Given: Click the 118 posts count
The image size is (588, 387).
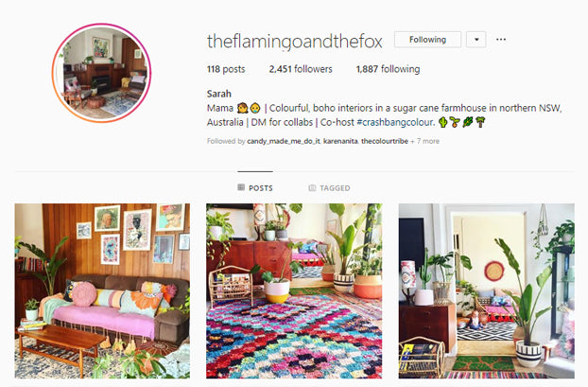Looking at the screenshot, I should (x=226, y=69).
